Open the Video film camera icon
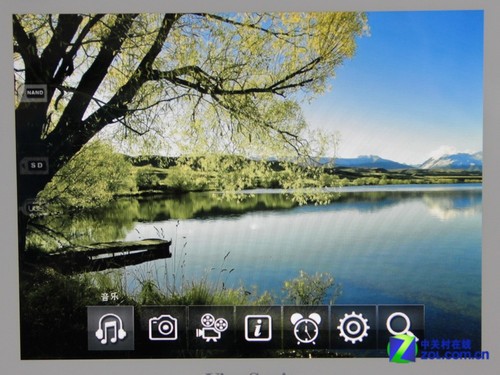The height and width of the screenshot is (375, 500). pos(211,328)
